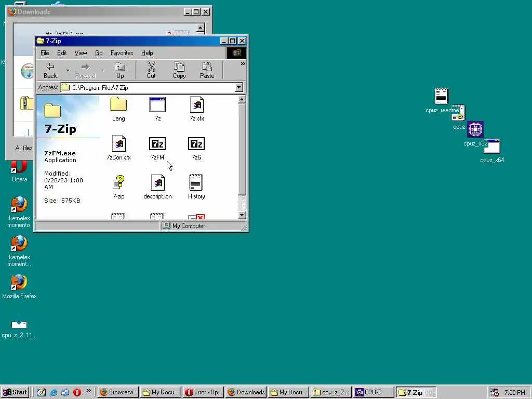Viewport: 532px width, 399px height.
Task: Click the Windows logo throbber in 7-Zip window
Action: tap(236, 53)
